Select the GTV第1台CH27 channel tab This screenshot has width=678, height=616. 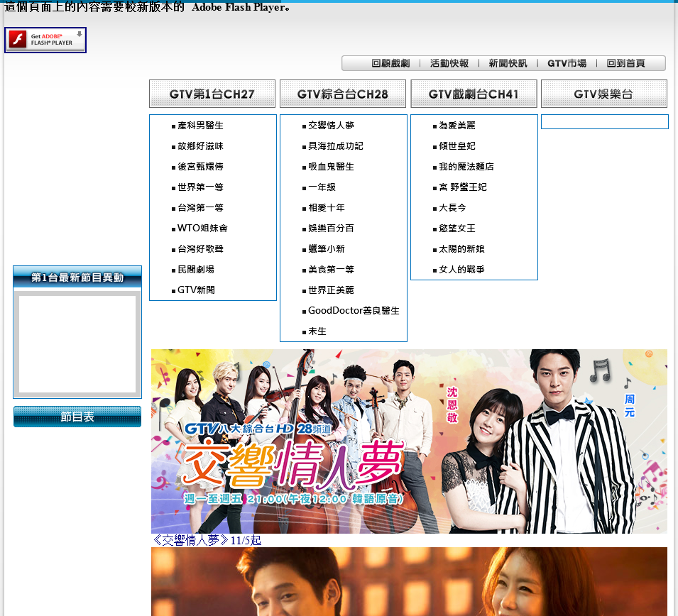point(212,94)
